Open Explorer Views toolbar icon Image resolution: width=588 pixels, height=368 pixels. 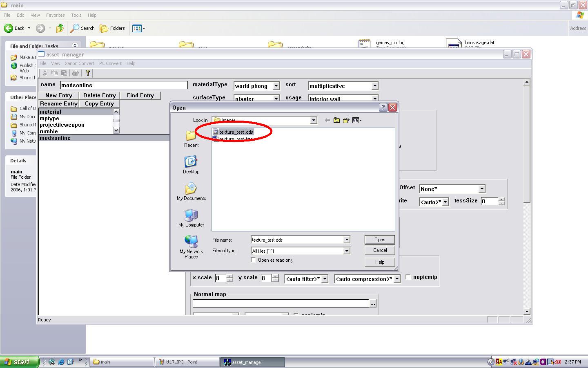tap(139, 28)
